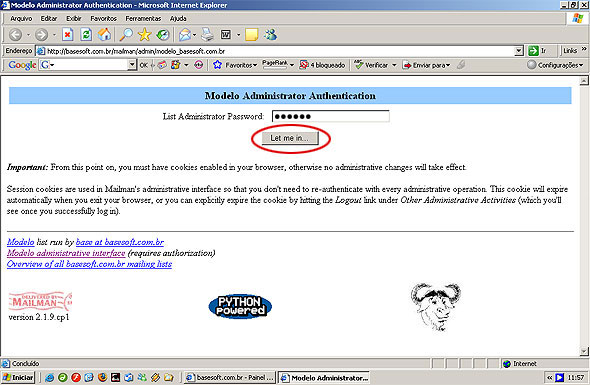Open the Google search box dropdown
The image size is (590, 385).
pos(132,65)
